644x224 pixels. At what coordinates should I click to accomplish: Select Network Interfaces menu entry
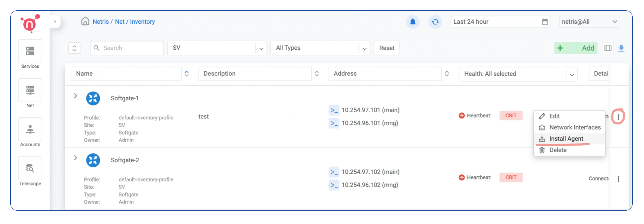coord(575,127)
